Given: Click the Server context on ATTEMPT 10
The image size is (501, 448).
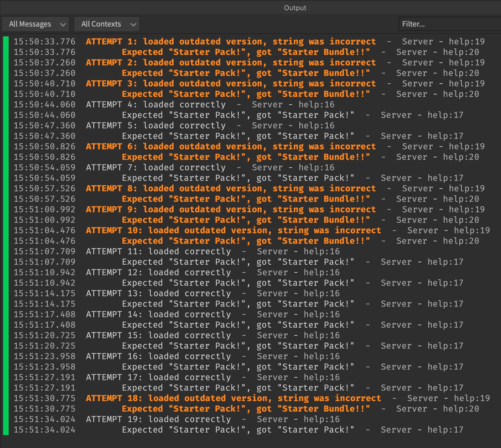Looking at the screenshot, I should click(423, 230).
